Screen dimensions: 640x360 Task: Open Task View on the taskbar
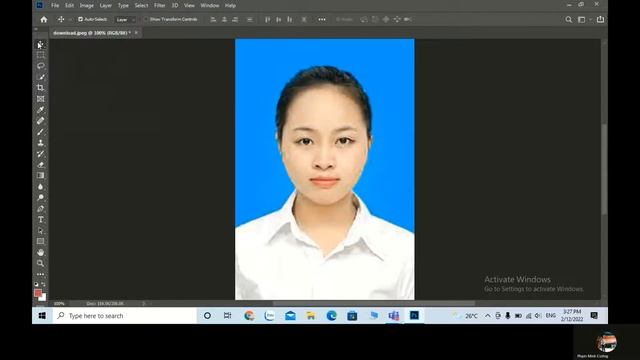227,316
